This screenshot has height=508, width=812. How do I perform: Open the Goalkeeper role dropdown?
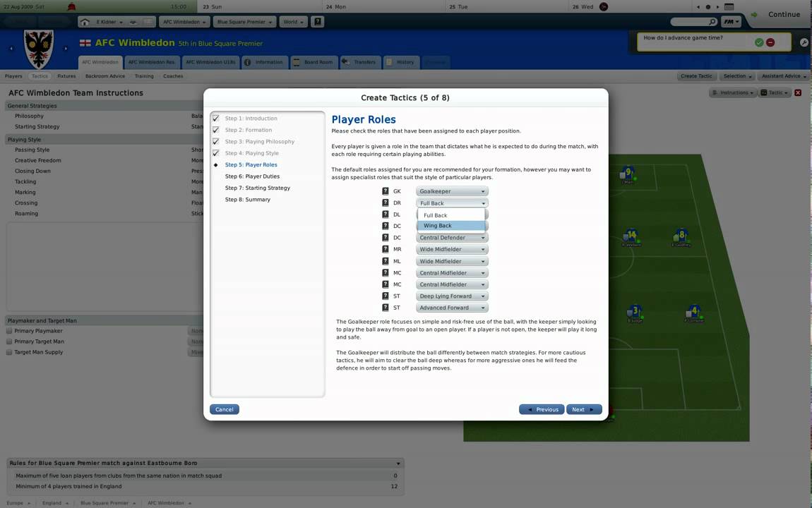coord(452,191)
